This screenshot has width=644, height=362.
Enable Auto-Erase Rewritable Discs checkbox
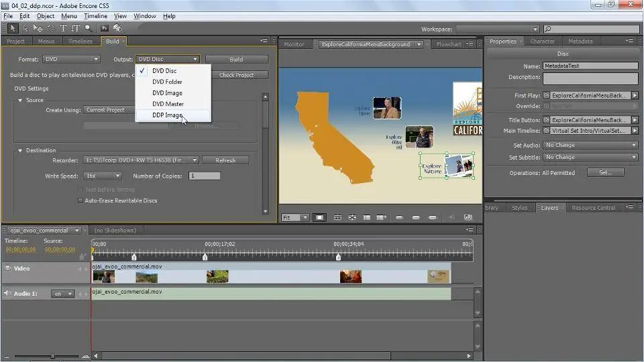[80, 200]
